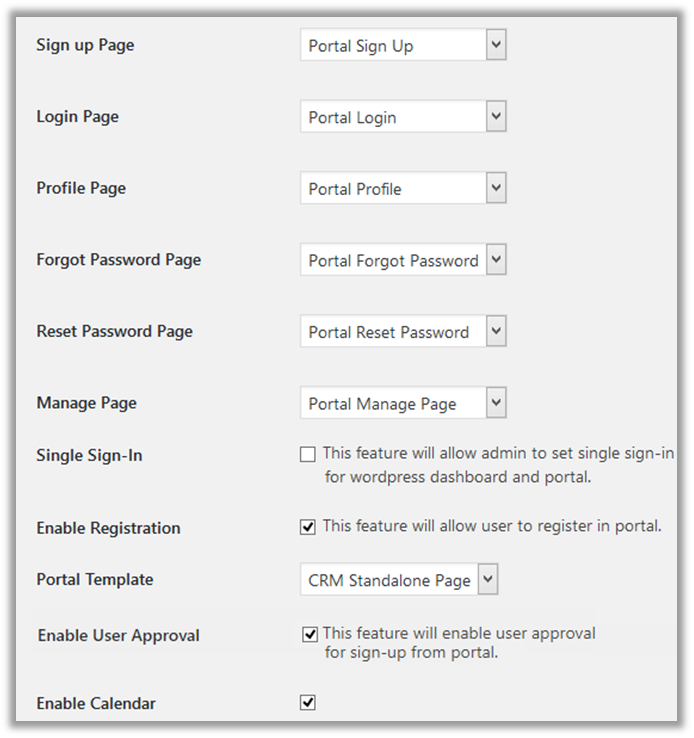Expand the Forgot Password Page dropdown
The height and width of the screenshot is (738, 694).
[x=403, y=261]
